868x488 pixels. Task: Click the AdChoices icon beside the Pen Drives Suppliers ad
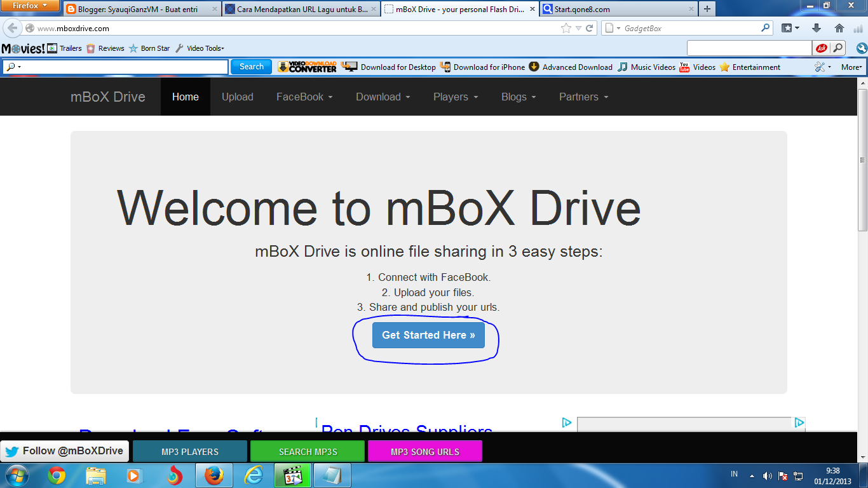(x=566, y=423)
